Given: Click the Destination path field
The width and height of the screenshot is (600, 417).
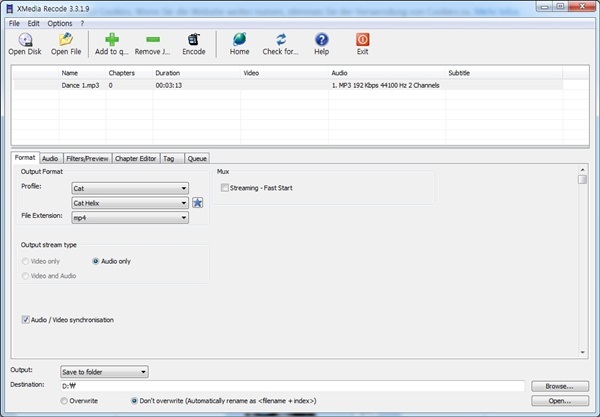Looking at the screenshot, I should pos(292,386).
